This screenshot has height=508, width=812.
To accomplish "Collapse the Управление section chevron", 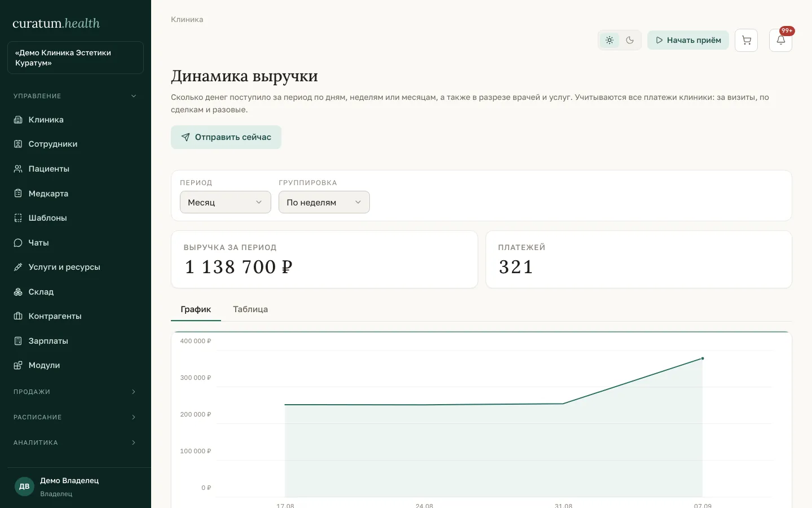I will tap(134, 96).
